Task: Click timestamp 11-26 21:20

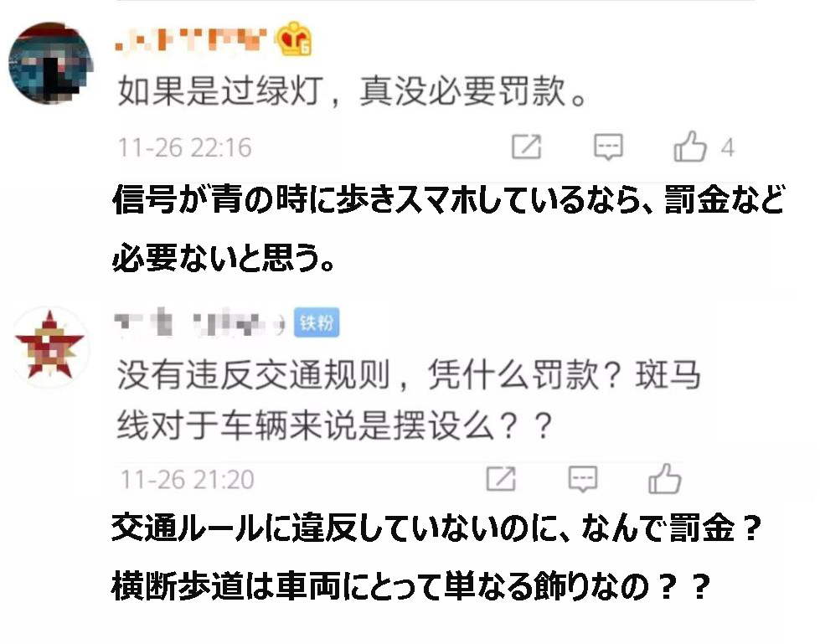Action: coord(187,479)
